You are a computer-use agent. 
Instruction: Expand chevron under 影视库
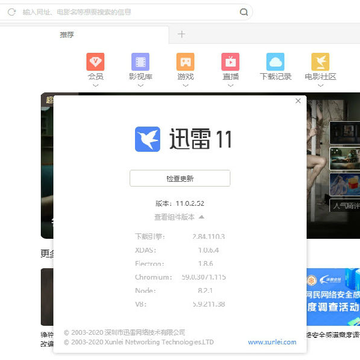tap(140, 85)
